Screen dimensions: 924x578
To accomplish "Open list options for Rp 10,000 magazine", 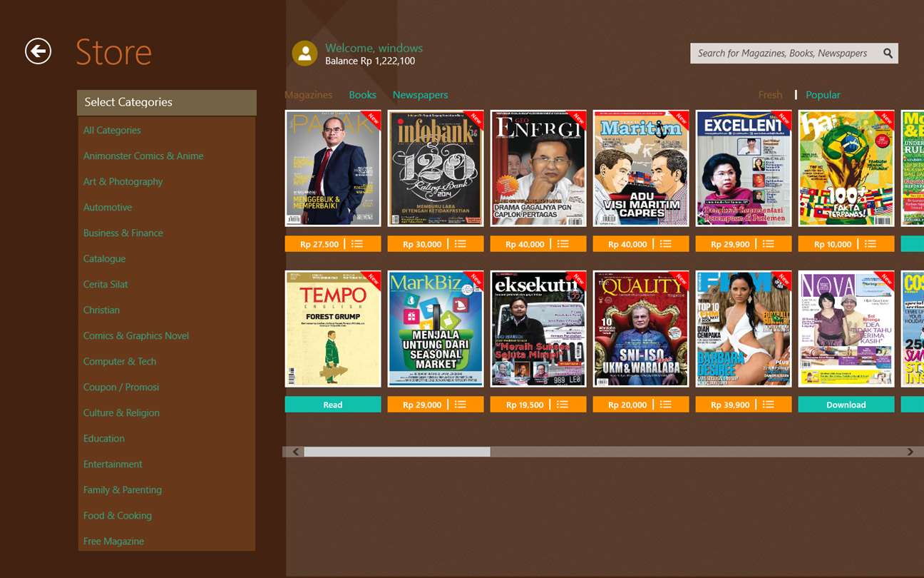I will pyautogui.click(x=871, y=244).
